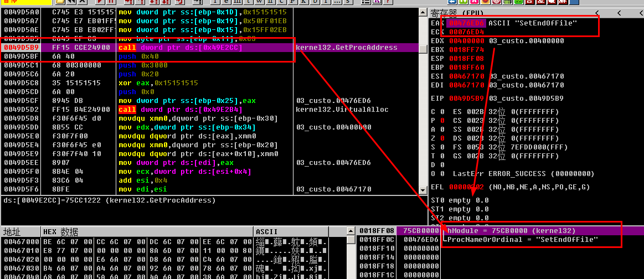The height and width of the screenshot is (279, 644).
Task: Click the C flag value in the registers pane
Action: 442,112
